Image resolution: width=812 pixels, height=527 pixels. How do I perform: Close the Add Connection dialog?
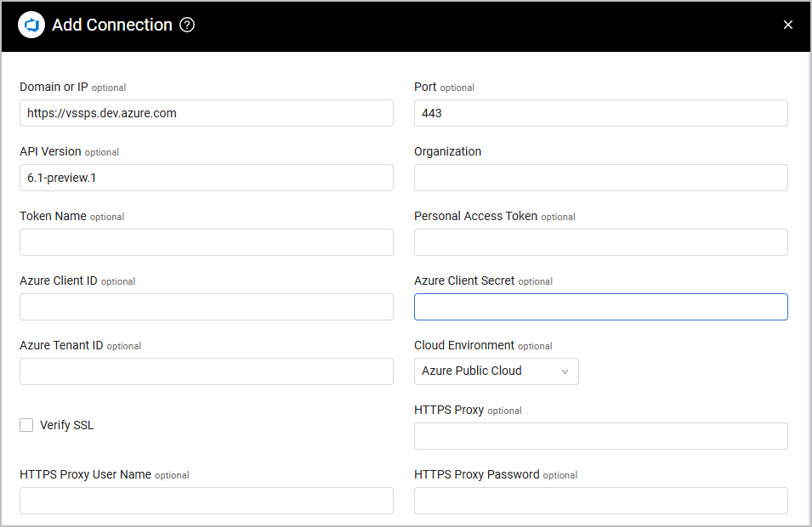pyautogui.click(x=788, y=25)
